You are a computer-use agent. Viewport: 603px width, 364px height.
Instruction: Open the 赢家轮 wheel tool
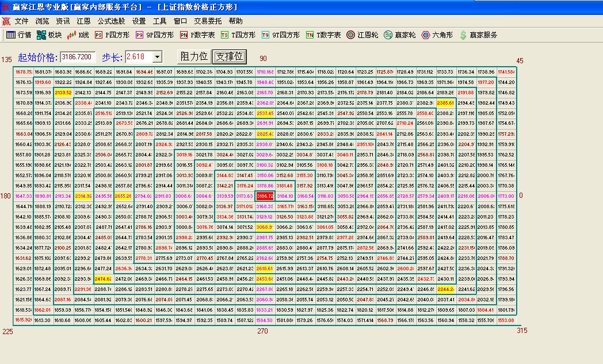point(399,35)
